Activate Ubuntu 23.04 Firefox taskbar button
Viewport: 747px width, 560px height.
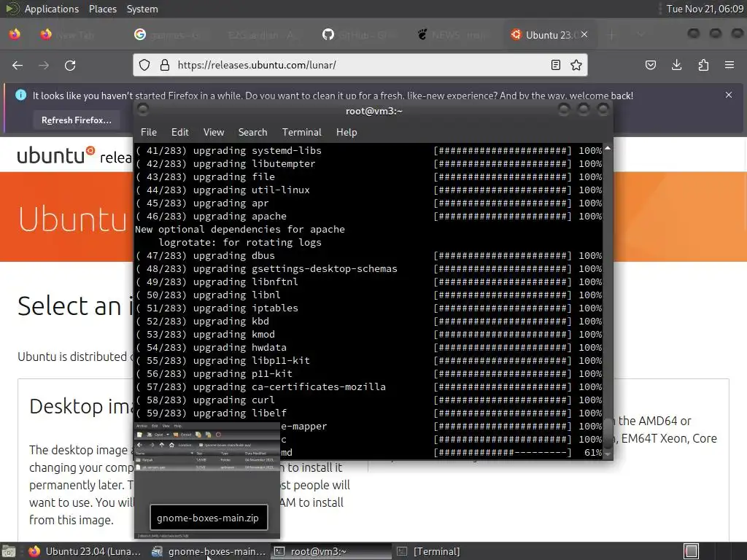[x=85, y=551]
